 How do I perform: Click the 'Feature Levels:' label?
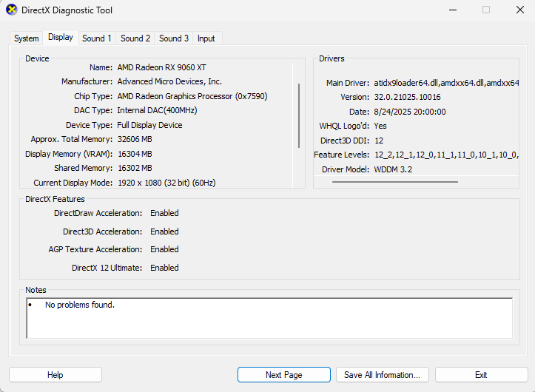pyautogui.click(x=342, y=155)
